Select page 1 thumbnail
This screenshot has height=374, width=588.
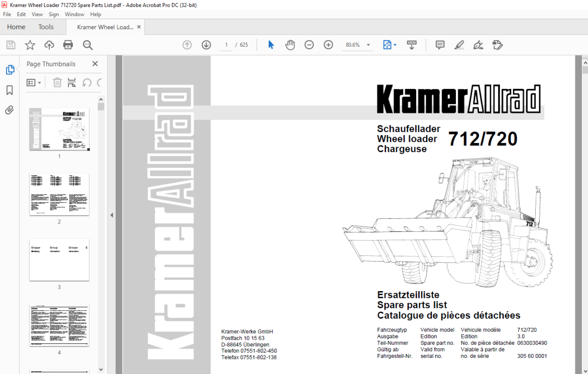coord(59,130)
